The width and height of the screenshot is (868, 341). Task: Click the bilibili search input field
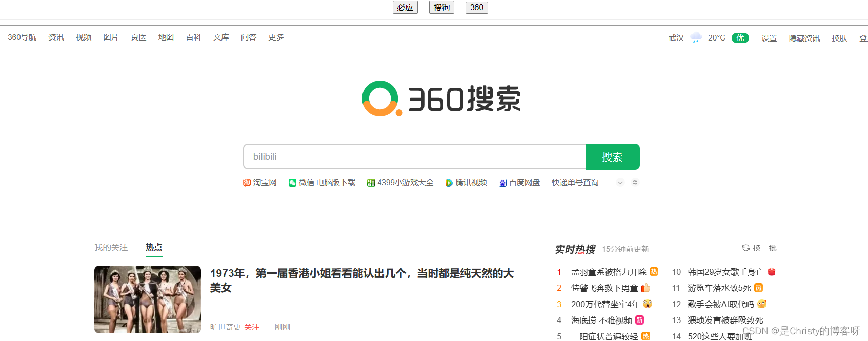[414, 156]
